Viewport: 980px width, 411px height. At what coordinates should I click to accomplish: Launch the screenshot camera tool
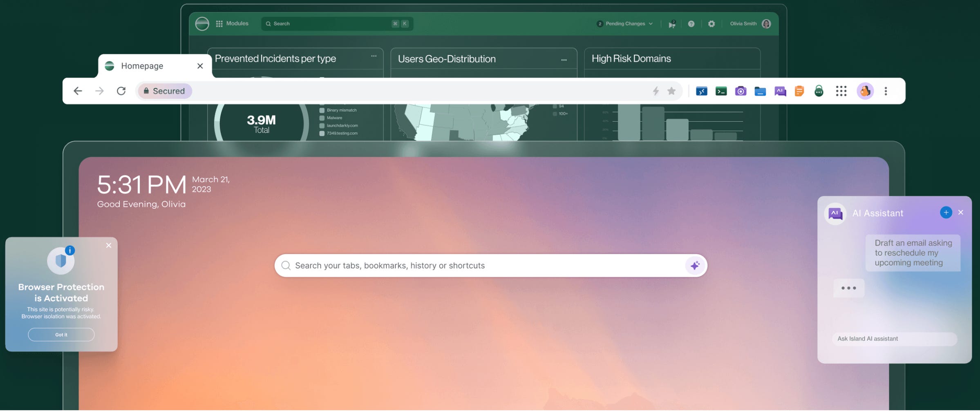(741, 91)
